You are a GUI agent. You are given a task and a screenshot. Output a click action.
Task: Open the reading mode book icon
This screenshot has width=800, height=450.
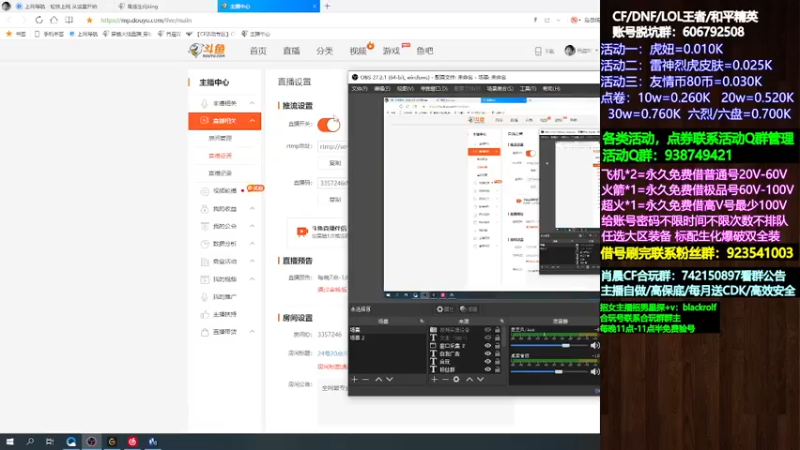(x=69, y=20)
